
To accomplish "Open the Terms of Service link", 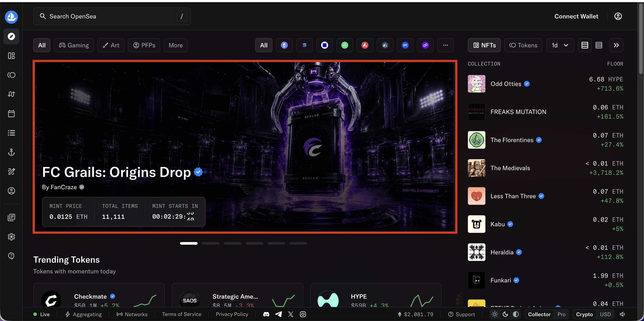I will (x=182, y=314).
